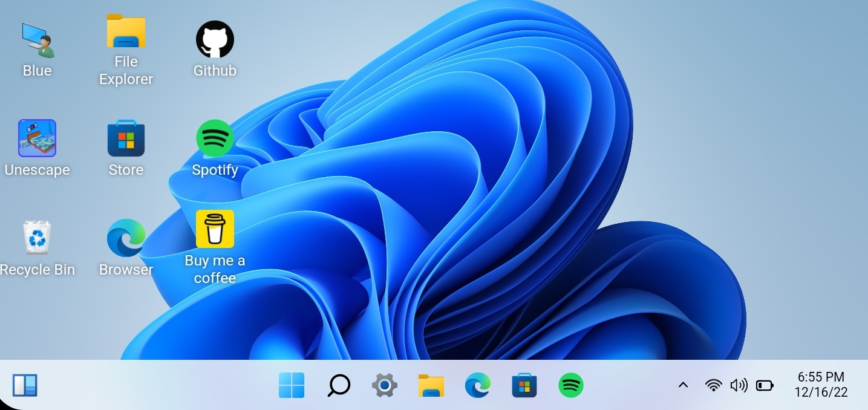Open the Recycle Bin
Viewport: 868px width, 410px height.
[37, 248]
